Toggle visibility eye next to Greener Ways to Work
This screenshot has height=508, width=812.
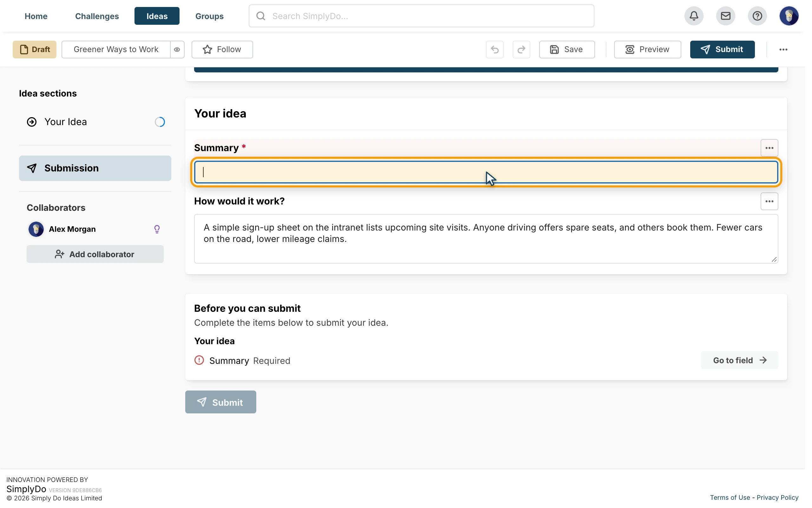click(177, 50)
